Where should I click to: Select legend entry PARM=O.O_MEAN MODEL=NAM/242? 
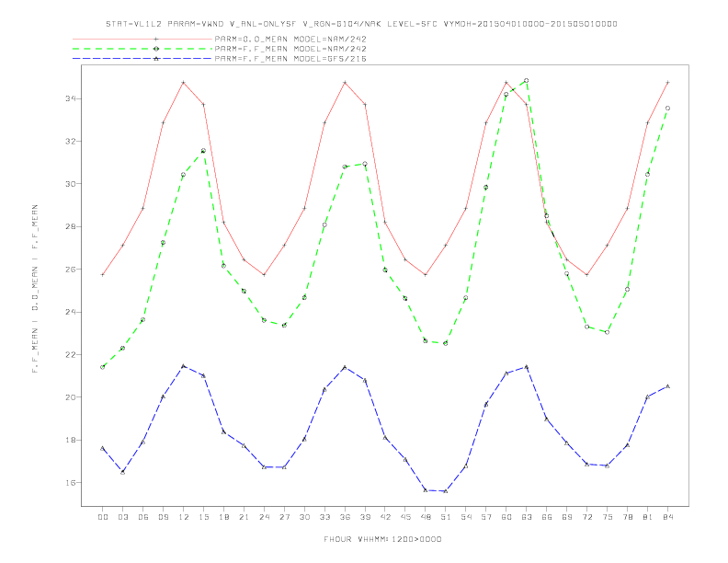click(290, 39)
